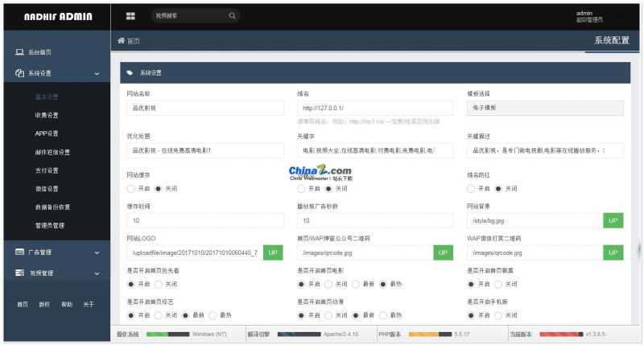The image size is (644, 345).
Task: Click the 操作系统 progress bar in status bar
Action: (x=167, y=333)
